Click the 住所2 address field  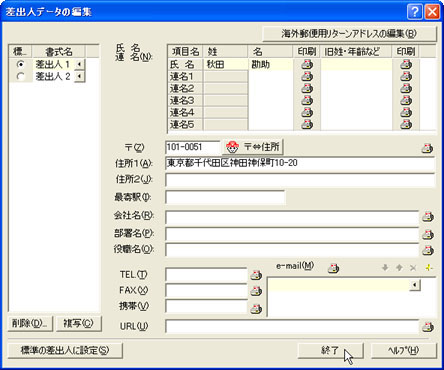(300, 180)
